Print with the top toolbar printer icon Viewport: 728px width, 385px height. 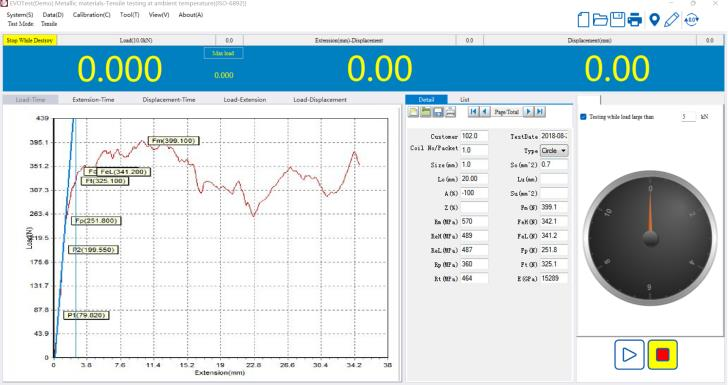(x=635, y=20)
